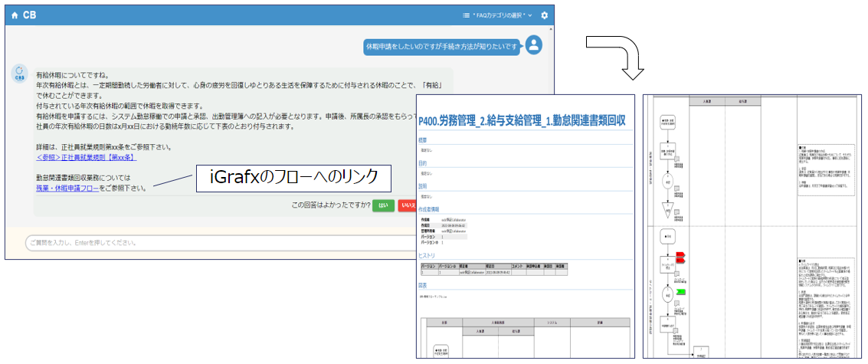Click the upper notes box in flow diagram
This screenshot has height=364, width=868.
pyautogui.click(x=826, y=171)
